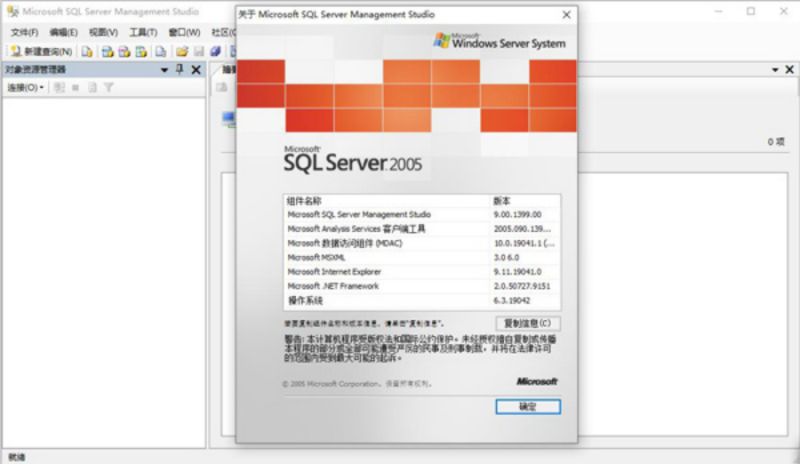Select the Microsoft Analysis Services 客户端工具 row
Screen dimensions: 800x464
(422, 229)
